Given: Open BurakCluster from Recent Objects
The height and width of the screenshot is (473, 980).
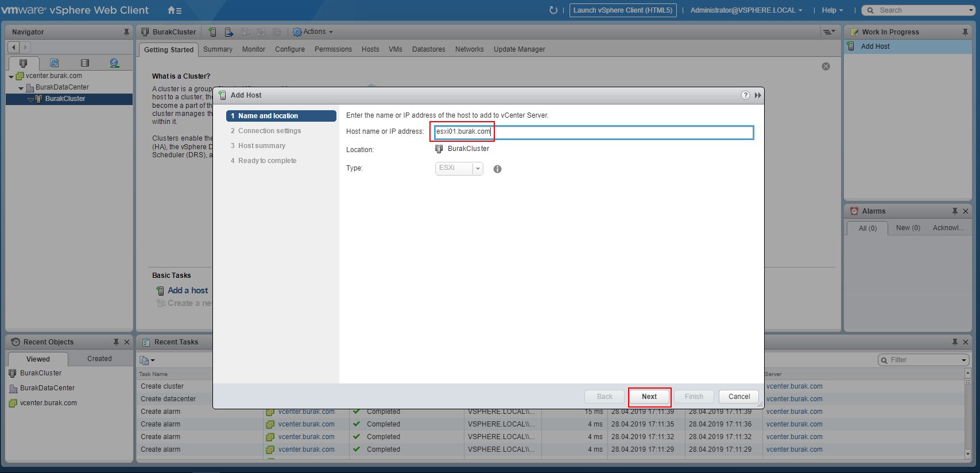Looking at the screenshot, I should point(41,373).
